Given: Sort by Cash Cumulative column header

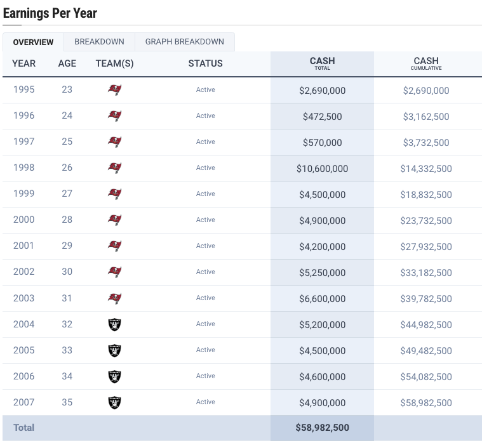Looking at the screenshot, I should pos(425,63).
